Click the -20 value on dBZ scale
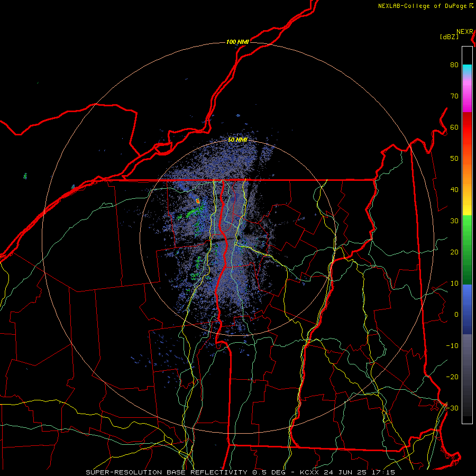The width and height of the screenshot is (476, 476). [452, 377]
